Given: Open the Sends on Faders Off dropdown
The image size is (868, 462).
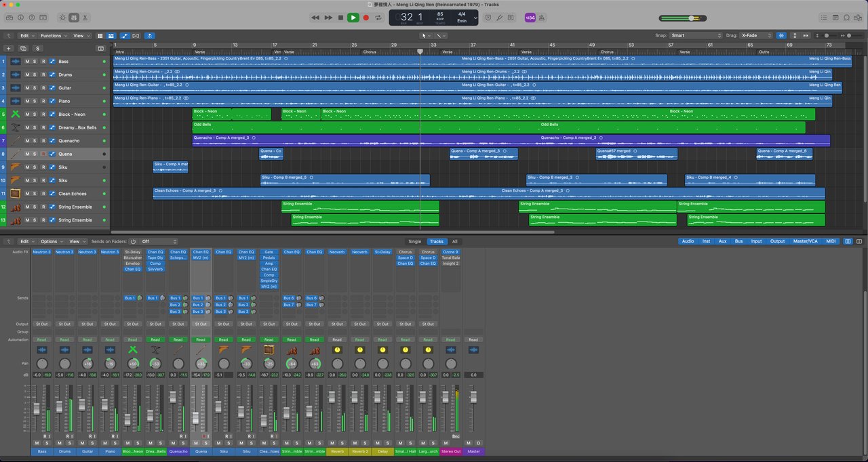Looking at the screenshot, I should tap(159, 241).
